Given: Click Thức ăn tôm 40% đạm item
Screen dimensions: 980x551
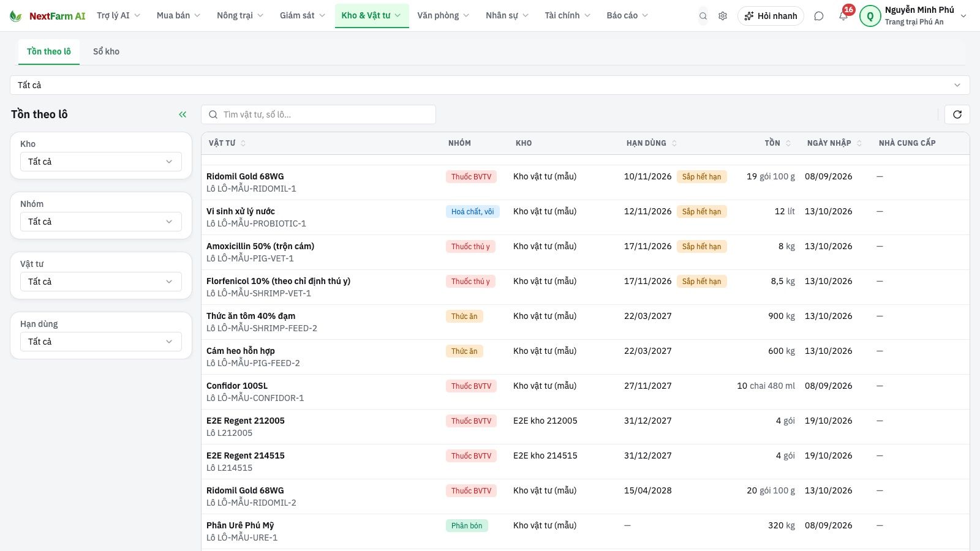Looking at the screenshot, I should (251, 316).
